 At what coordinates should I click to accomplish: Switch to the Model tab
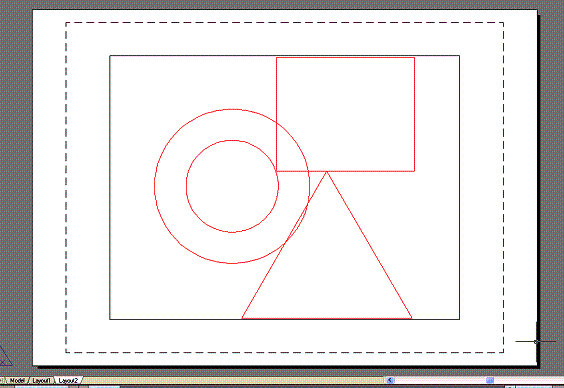tap(17, 380)
